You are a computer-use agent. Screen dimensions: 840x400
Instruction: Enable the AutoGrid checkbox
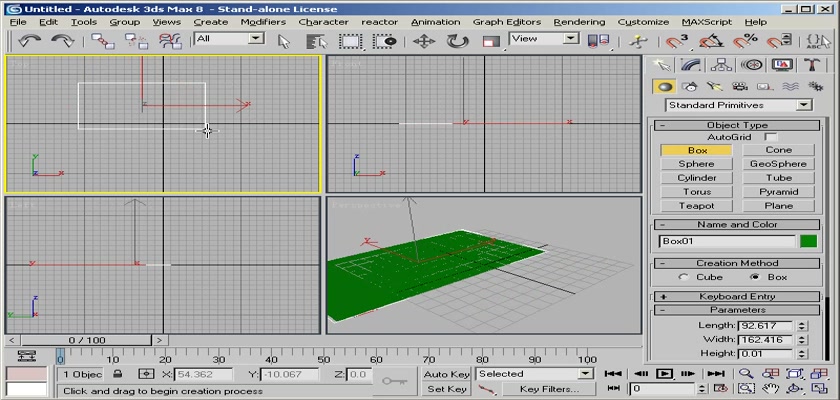click(770, 138)
